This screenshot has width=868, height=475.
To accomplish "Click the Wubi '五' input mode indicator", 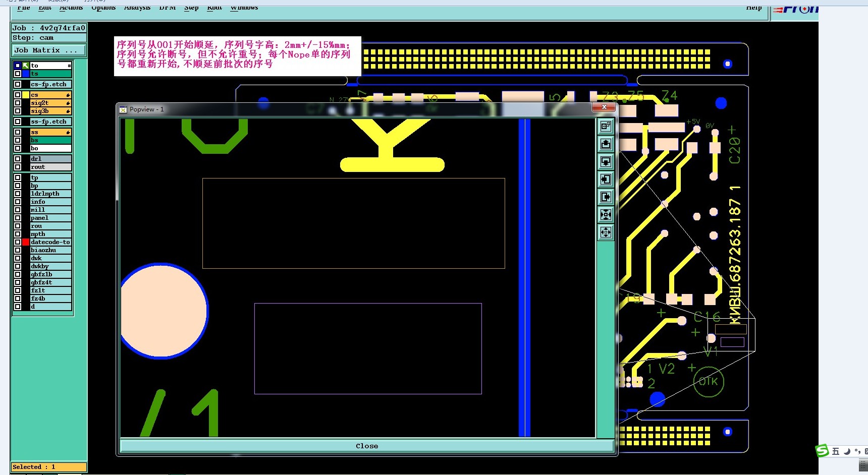I will click(x=836, y=451).
